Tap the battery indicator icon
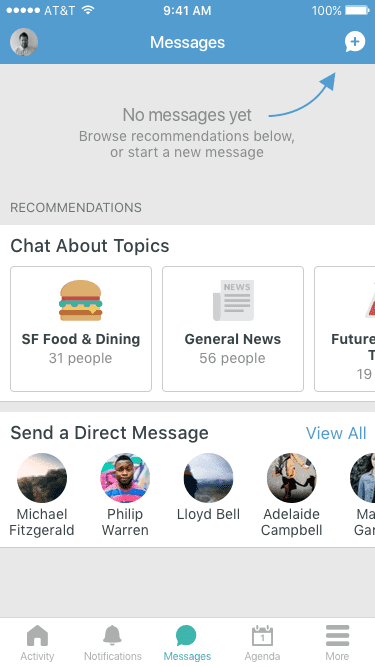Screen dimensions: 375x667 [x=357, y=10]
